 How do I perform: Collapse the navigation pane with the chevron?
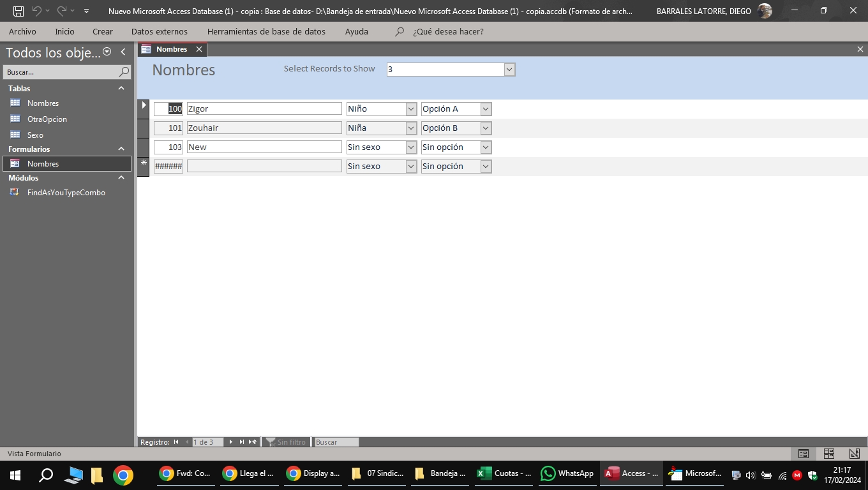123,52
